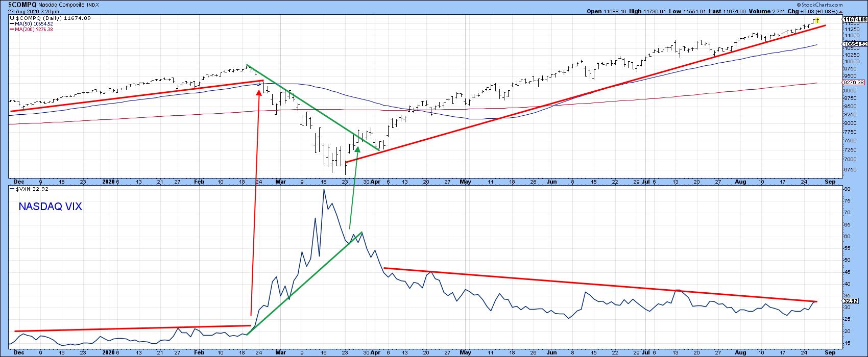Click 'Aug' on the upper panel date axis
Viewport: 868px width, 357px height.
[x=741, y=181]
